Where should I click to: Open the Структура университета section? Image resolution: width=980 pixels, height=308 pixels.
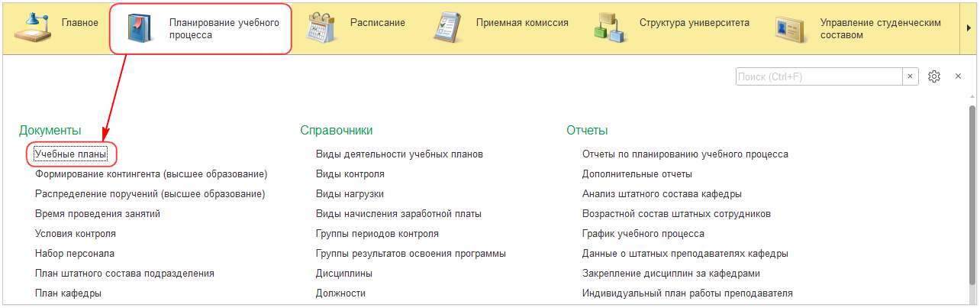673,28
